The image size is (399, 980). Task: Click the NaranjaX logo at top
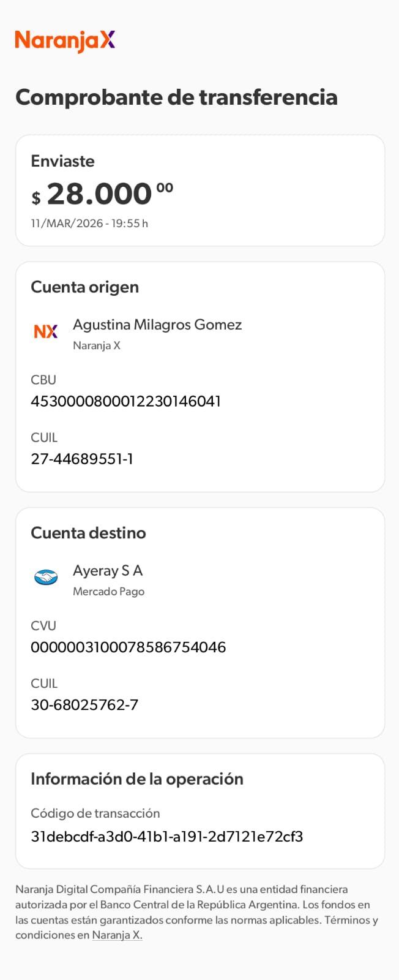65,40
